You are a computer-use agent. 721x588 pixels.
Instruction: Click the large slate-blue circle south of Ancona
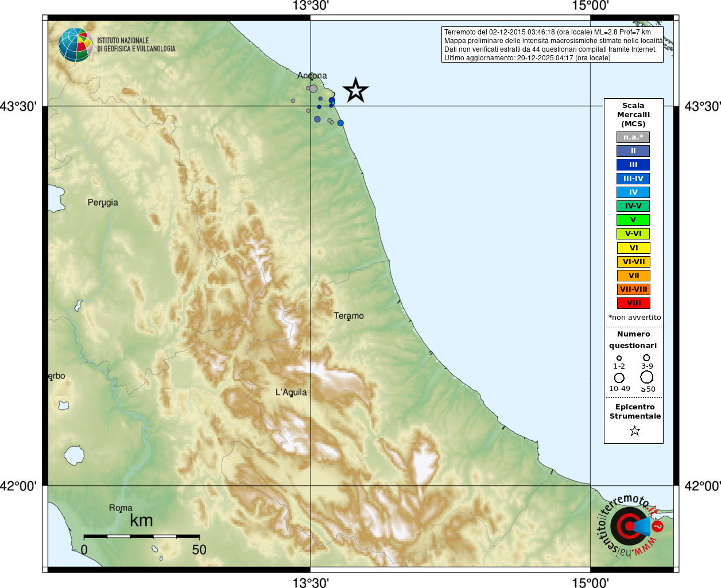(x=317, y=119)
